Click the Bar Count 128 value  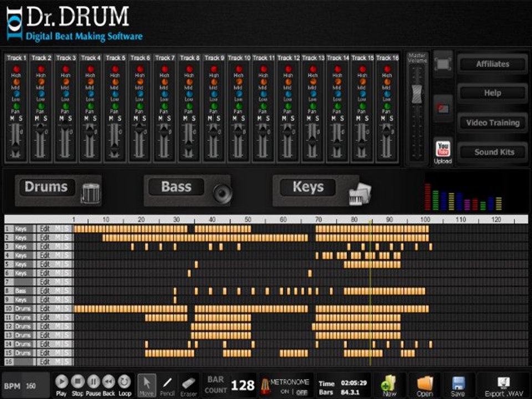(243, 386)
